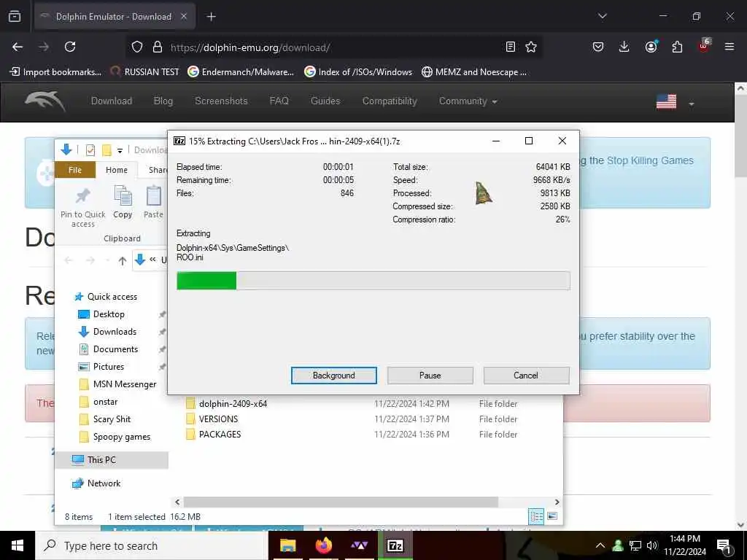The image size is (747, 560).
Task: Open the extensions puzzle icon
Action: click(677, 47)
